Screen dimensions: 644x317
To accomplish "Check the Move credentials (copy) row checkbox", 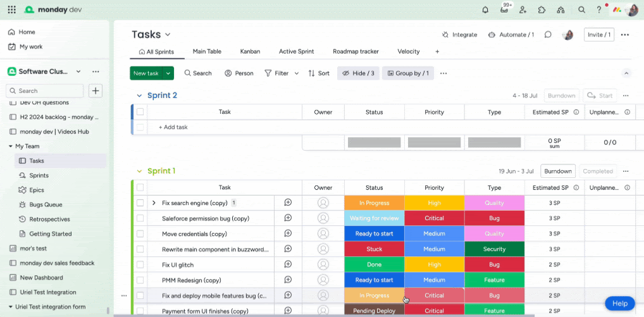I will (140, 233).
